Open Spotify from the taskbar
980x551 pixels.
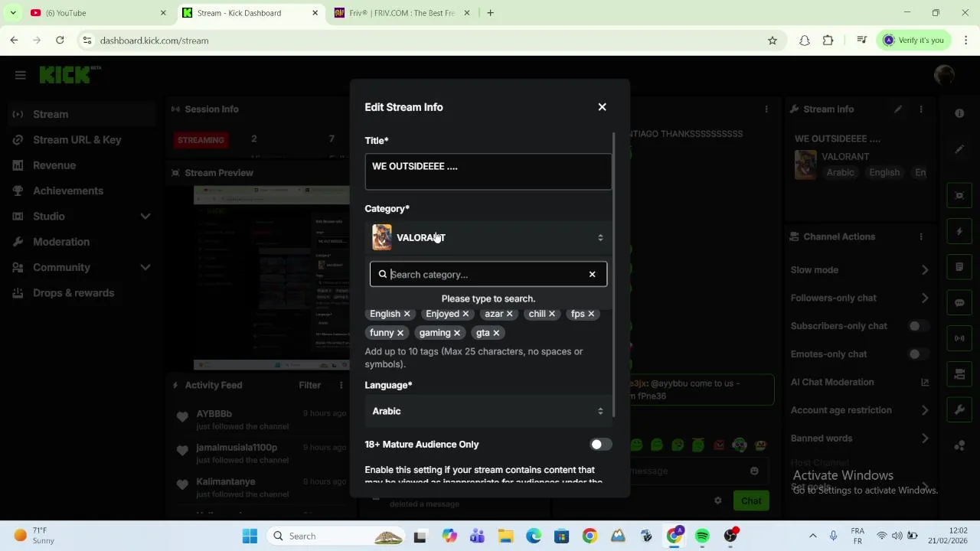702,536
